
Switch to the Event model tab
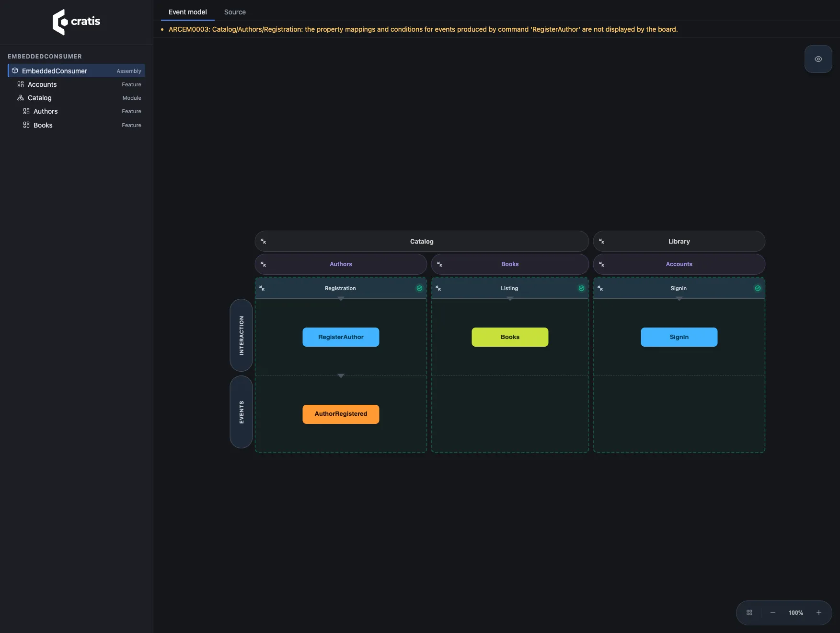pyautogui.click(x=188, y=12)
